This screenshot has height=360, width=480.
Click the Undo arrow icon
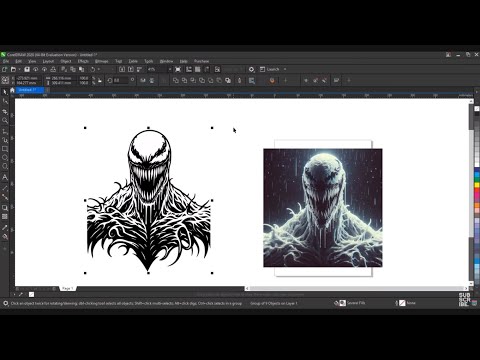(x=93, y=69)
